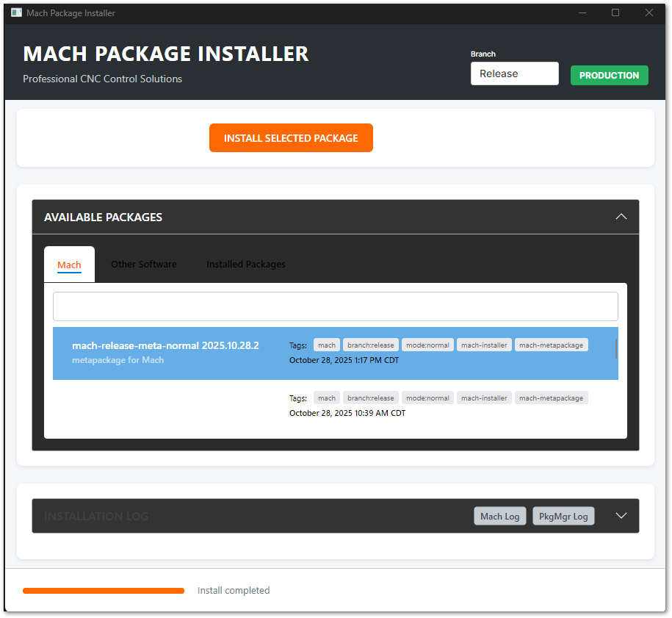Click the branch:release tag in 10:39 AM row
The height and width of the screenshot is (618, 672).
pos(370,398)
